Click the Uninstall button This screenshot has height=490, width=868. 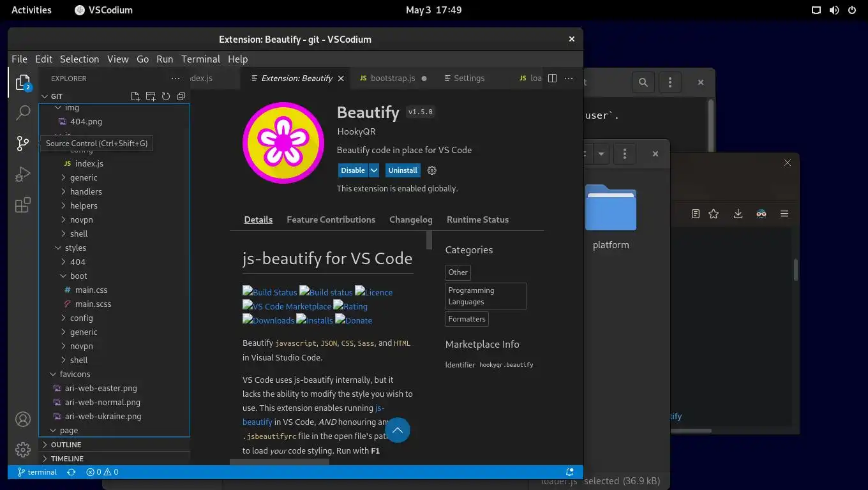tap(403, 170)
